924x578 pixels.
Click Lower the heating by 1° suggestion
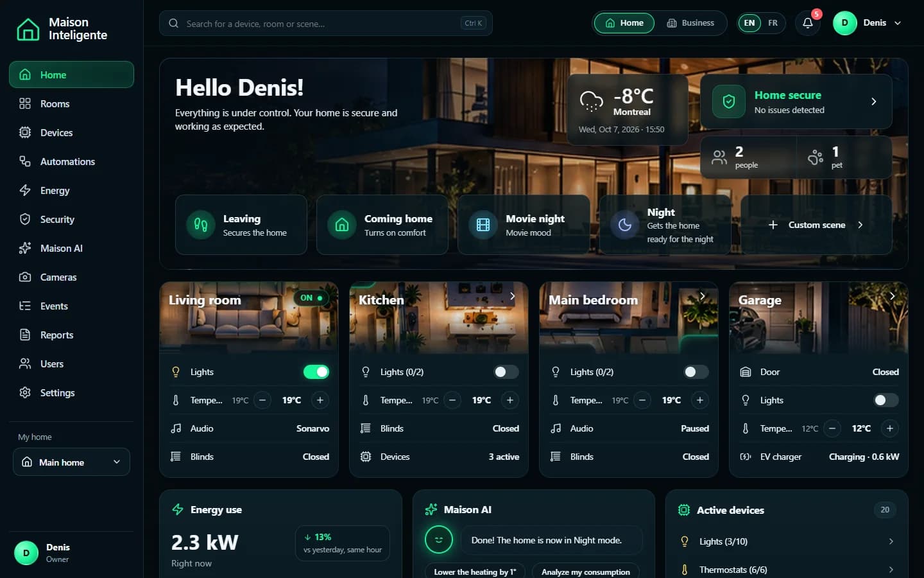pyautogui.click(x=475, y=572)
